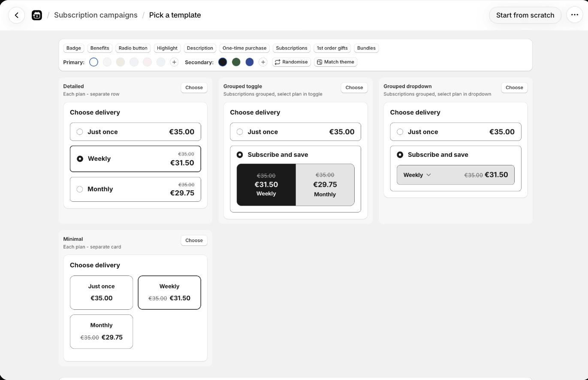588x380 pixels.
Task: Pick the green secondary color swatch
Action: pyautogui.click(x=236, y=62)
